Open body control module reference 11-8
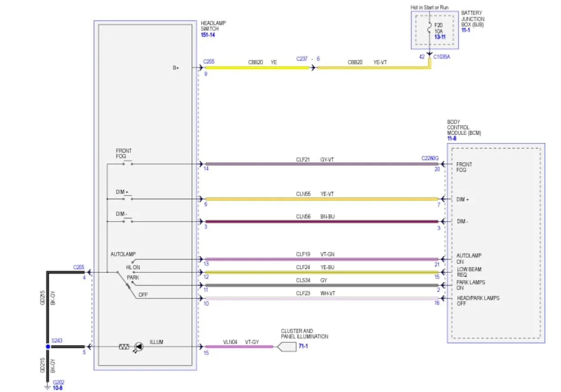The width and height of the screenshot is (561, 392). pos(451,138)
